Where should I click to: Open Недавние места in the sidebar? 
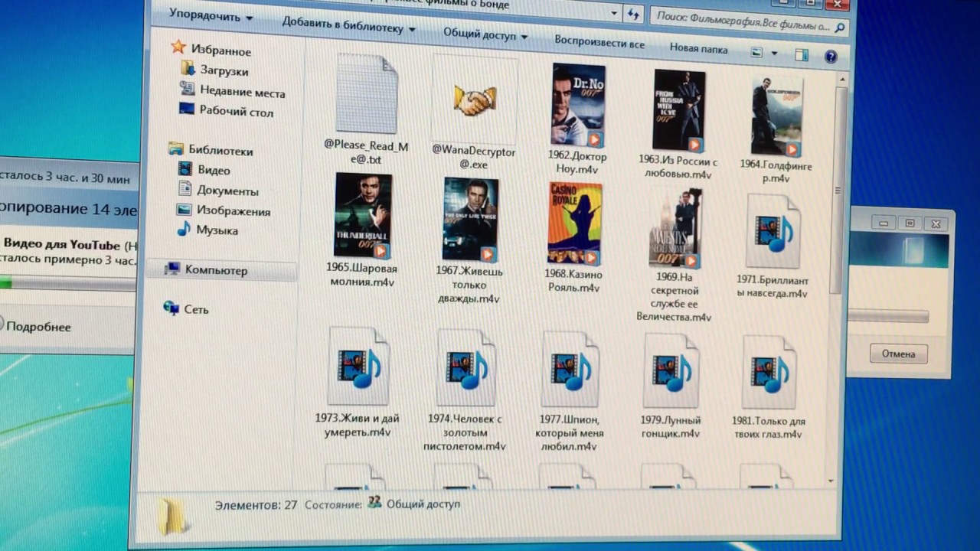pyautogui.click(x=242, y=92)
